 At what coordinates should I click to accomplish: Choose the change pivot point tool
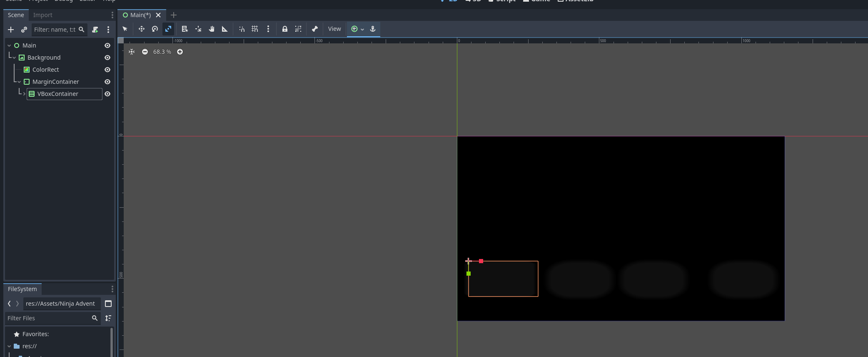(198, 29)
